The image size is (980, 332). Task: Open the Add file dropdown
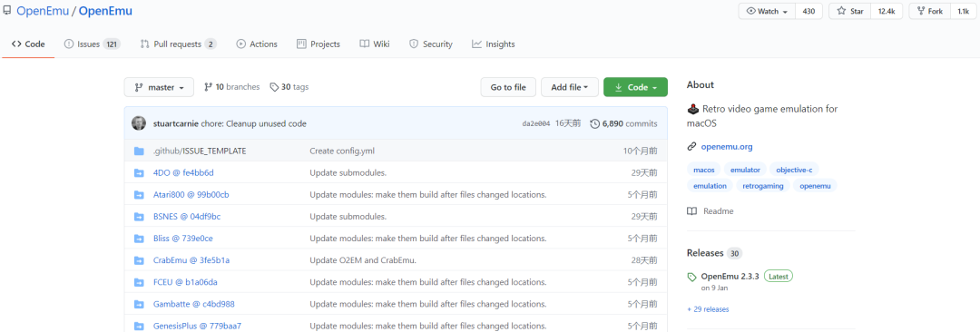click(569, 87)
